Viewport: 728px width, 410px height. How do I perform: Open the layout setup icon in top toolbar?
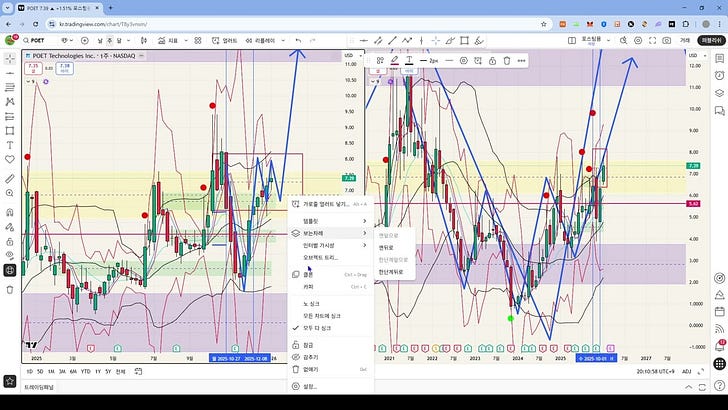pos(572,41)
